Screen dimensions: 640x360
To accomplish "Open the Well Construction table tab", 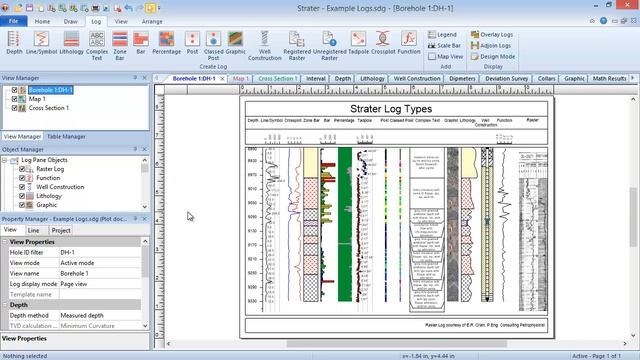I will (417, 78).
